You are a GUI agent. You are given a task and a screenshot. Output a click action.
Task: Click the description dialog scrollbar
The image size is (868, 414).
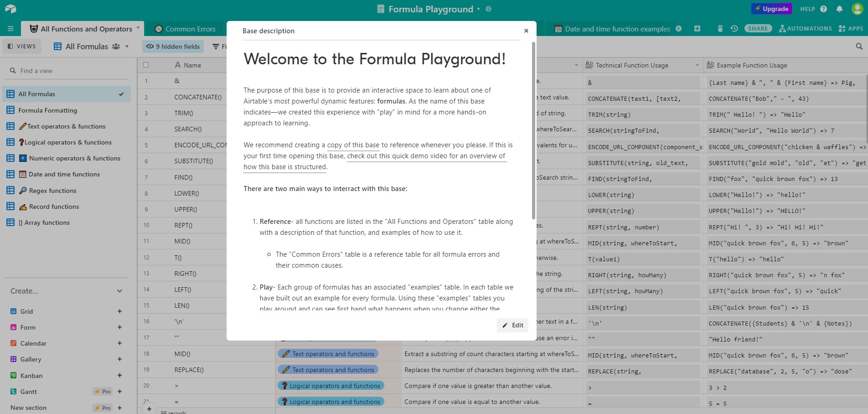pos(533,131)
